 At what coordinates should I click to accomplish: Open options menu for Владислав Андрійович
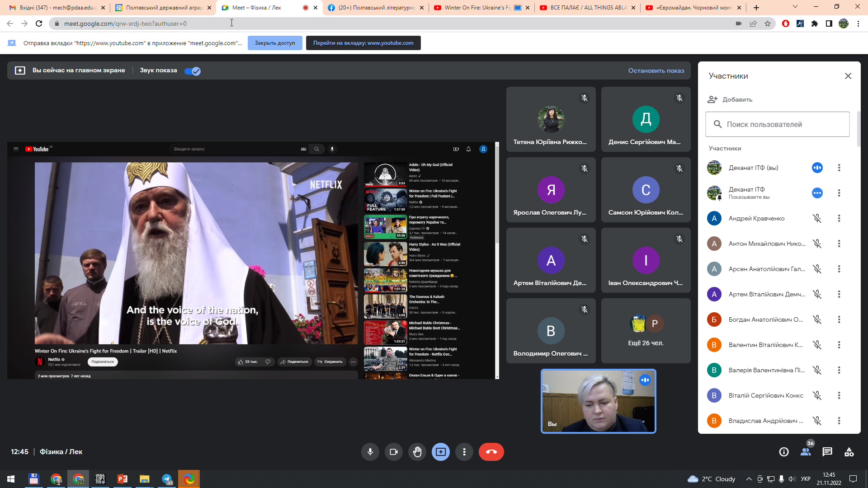pyautogui.click(x=839, y=421)
